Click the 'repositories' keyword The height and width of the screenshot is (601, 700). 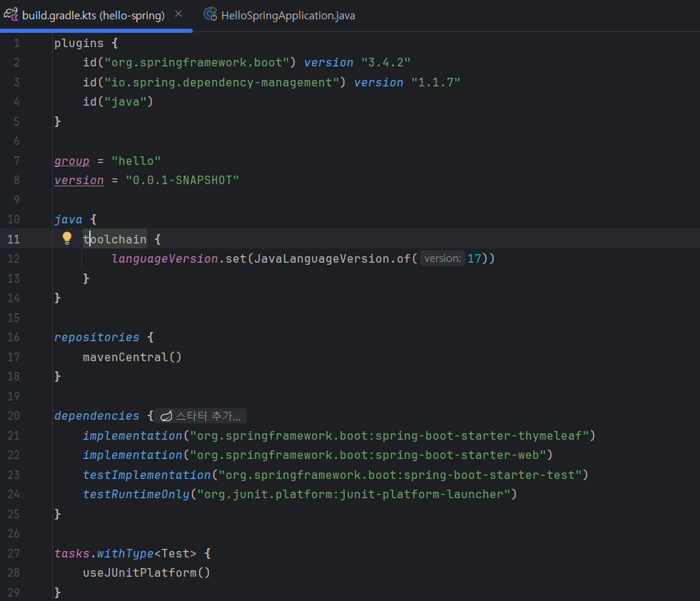(x=97, y=338)
